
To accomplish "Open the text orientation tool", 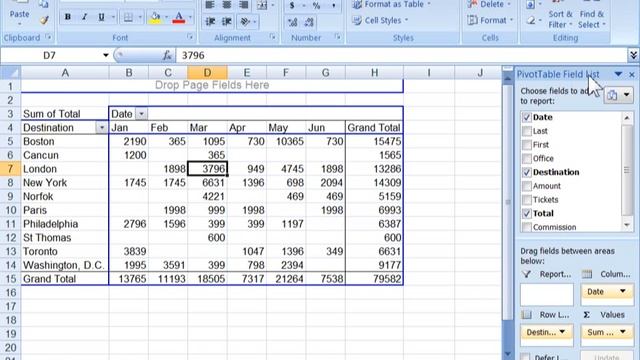I will click(x=244, y=21).
